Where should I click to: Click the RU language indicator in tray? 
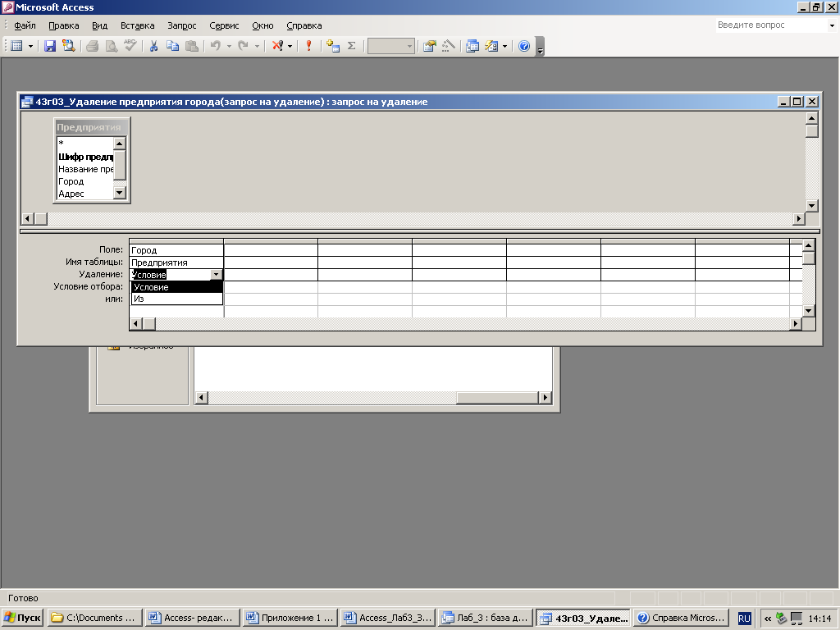pyautogui.click(x=744, y=619)
